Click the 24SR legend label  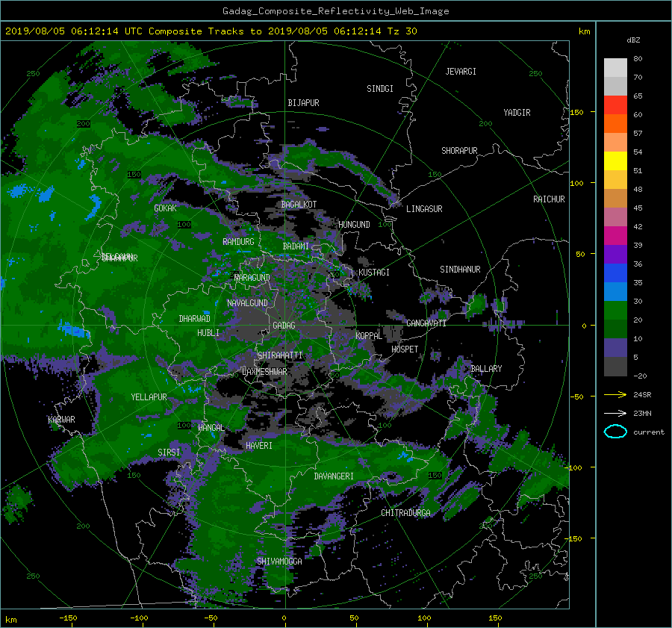(642, 395)
